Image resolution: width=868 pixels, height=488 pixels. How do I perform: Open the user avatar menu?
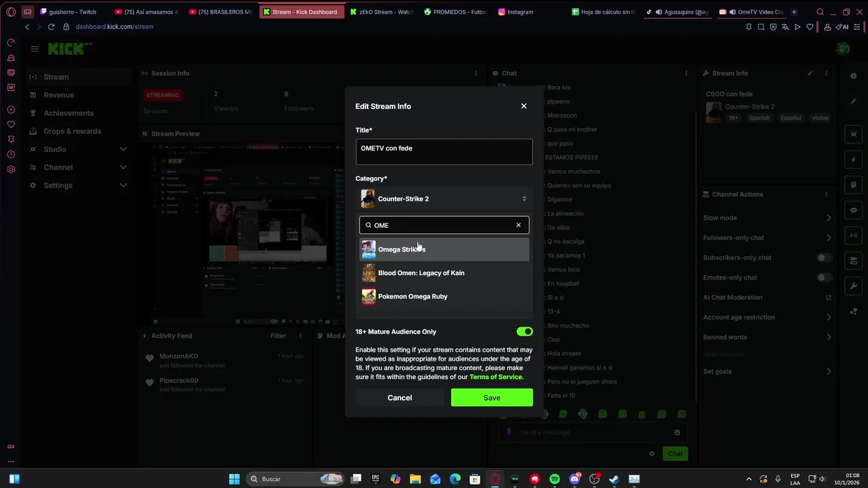click(x=843, y=49)
